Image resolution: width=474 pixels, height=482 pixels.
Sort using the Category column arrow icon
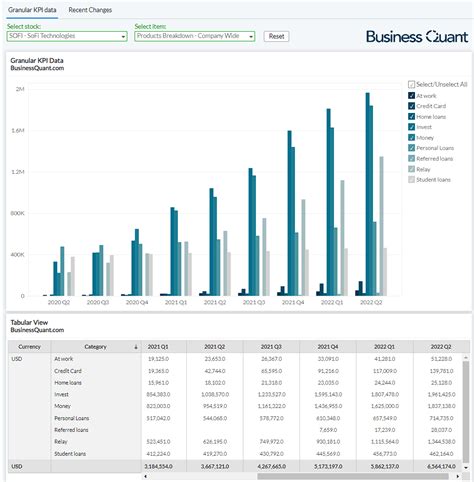click(136, 347)
